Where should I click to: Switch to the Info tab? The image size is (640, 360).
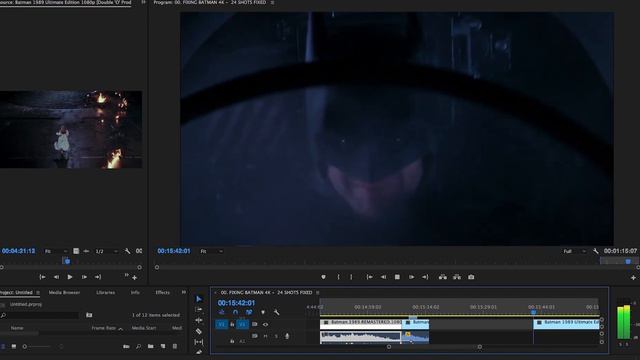(135, 293)
